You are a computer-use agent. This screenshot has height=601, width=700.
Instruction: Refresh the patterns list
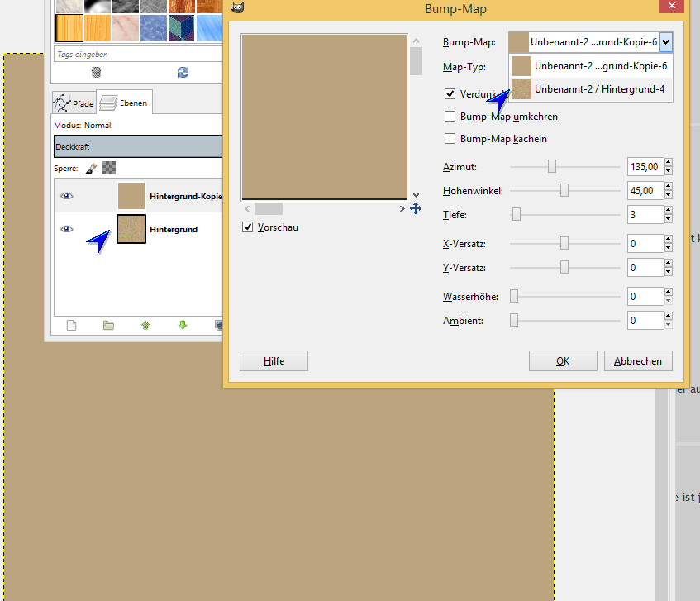pos(183,72)
